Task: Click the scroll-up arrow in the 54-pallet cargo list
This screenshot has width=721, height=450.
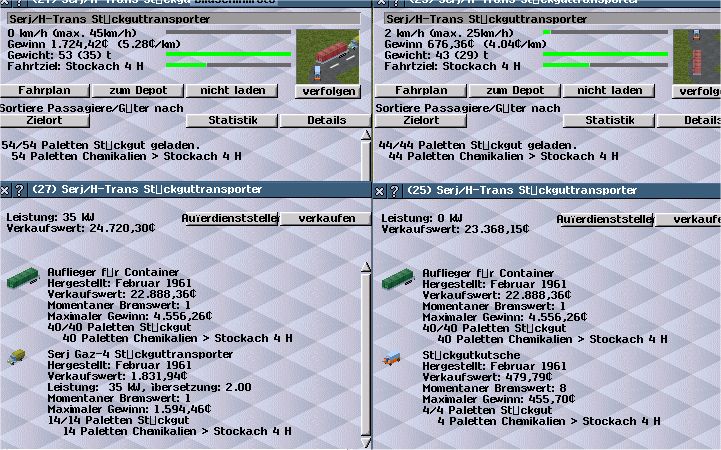Action: pos(366,135)
